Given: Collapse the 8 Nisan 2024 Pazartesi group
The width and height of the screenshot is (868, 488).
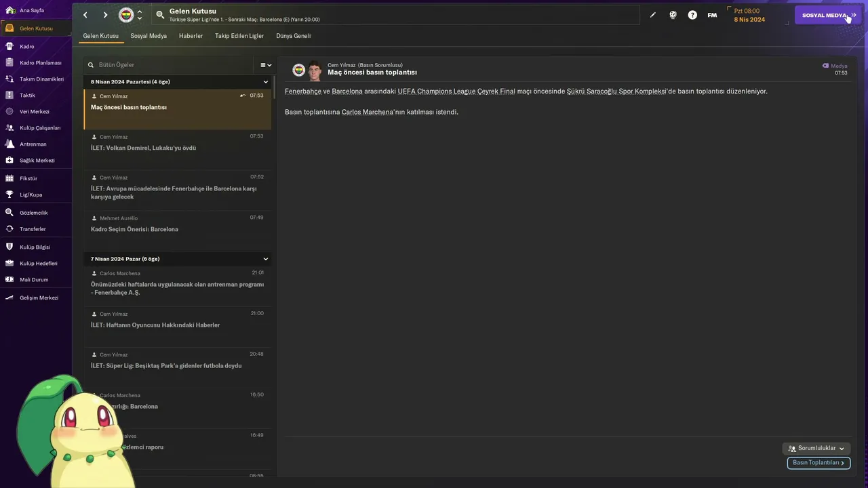Looking at the screenshot, I should 266,82.
